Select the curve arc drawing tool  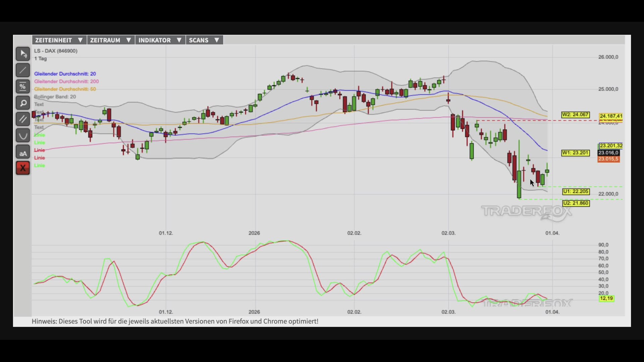point(23,136)
